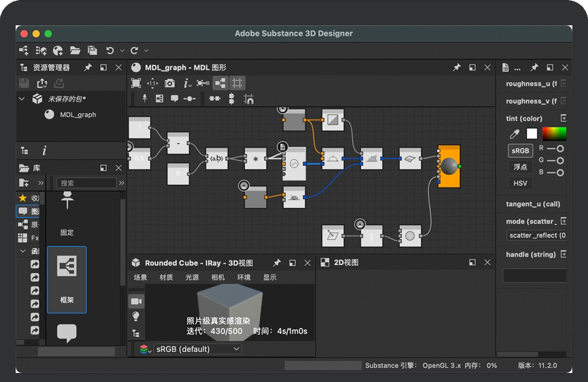Open the 材质 menu in 3D view

tap(166, 278)
